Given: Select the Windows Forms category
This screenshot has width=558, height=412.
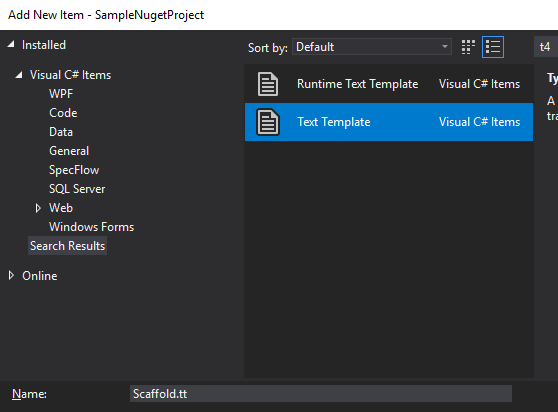Looking at the screenshot, I should (x=91, y=227).
